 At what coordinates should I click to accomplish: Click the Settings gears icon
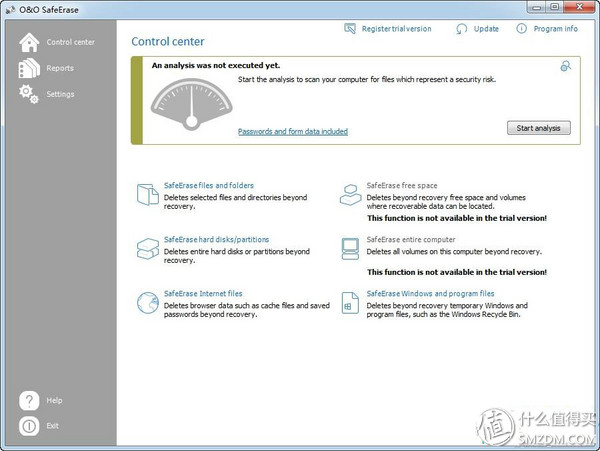coord(29,94)
